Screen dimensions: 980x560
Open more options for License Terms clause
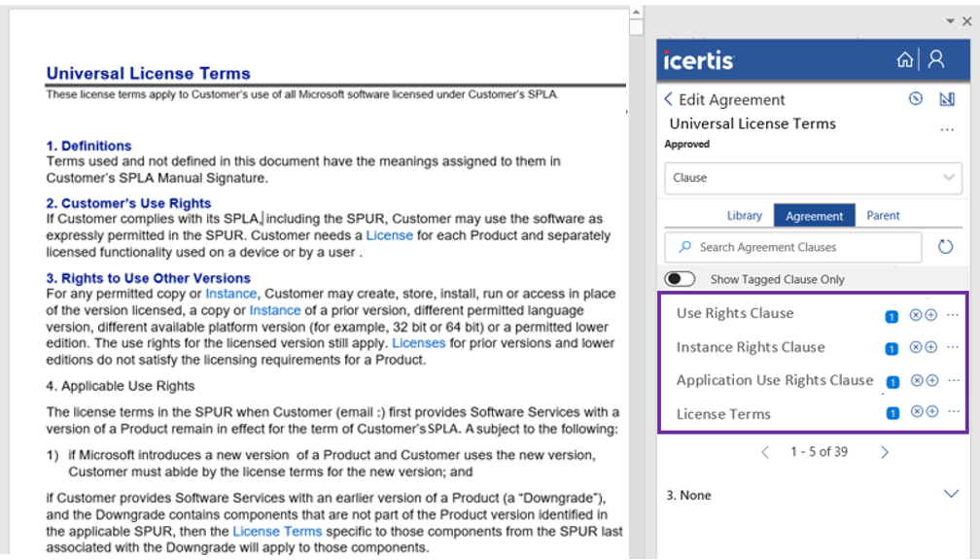953,412
